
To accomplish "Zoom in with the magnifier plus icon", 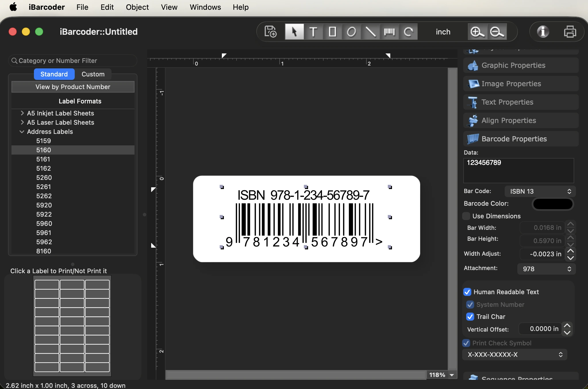I will [477, 32].
